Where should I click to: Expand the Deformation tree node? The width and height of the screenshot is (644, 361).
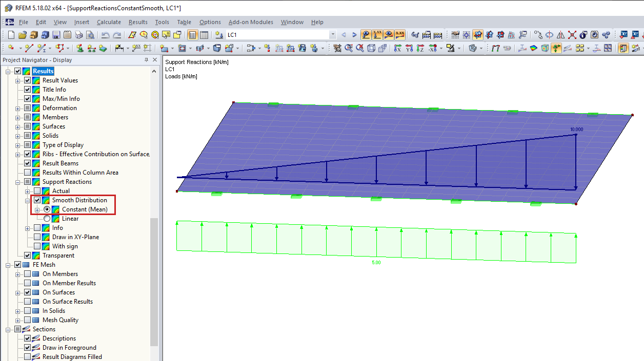tap(16, 108)
